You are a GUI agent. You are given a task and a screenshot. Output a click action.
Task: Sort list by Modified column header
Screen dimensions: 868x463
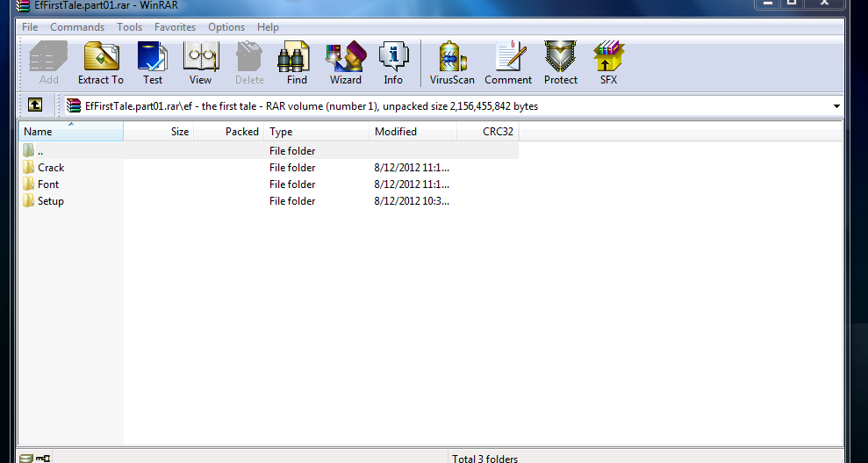click(412, 132)
